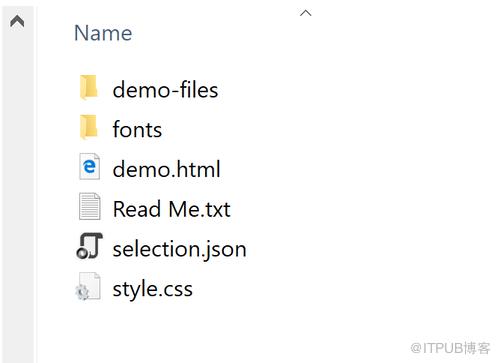The height and width of the screenshot is (363, 500).
Task: Click the scroll-up arrow in the left pane
Action: pyautogui.click(x=17, y=21)
